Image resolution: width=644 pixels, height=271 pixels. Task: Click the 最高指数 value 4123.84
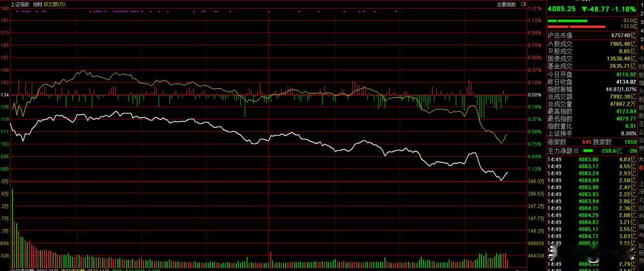click(x=626, y=111)
